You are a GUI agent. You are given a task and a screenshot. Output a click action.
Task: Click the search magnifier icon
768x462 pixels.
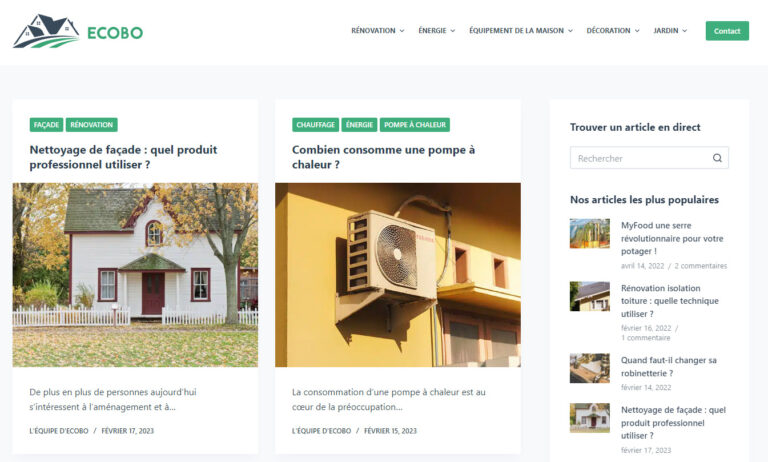[x=717, y=158]
